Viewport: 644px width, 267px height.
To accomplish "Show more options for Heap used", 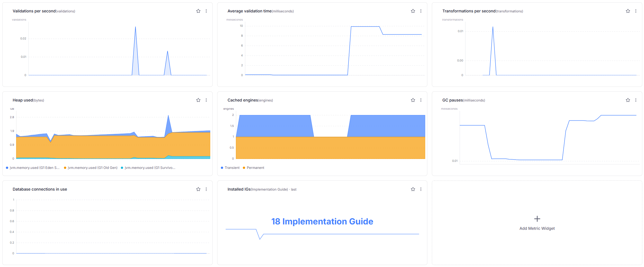I will (x=206, y=100).
